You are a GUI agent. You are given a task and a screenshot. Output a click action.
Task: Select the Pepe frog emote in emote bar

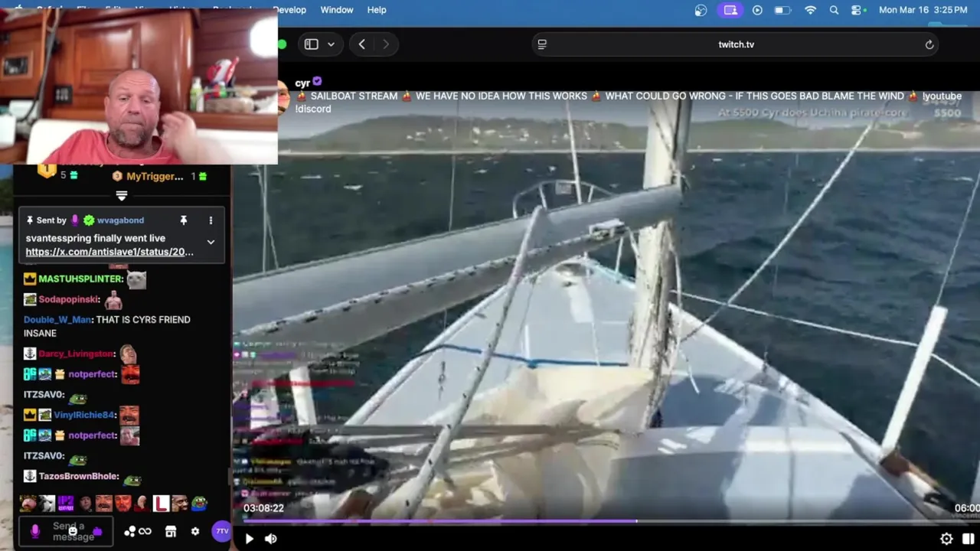pos(199,504)
